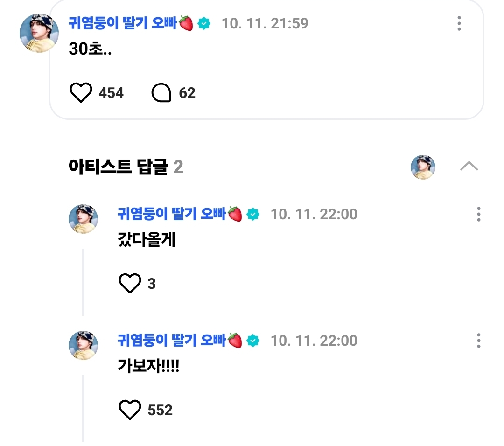Tap the verified badge on the "갔다올게" reply

click(x=253, y=215)
